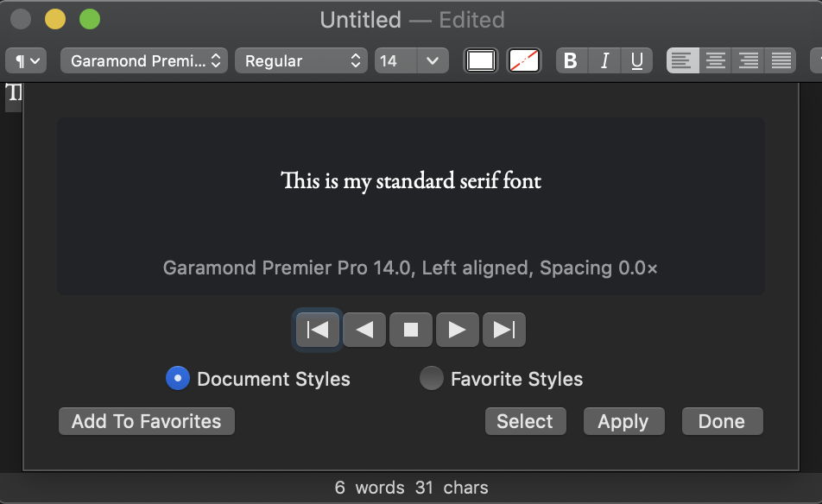Jump to the first style
The width and height of the screenshot is (822, 504).
[x=318, y=330]
